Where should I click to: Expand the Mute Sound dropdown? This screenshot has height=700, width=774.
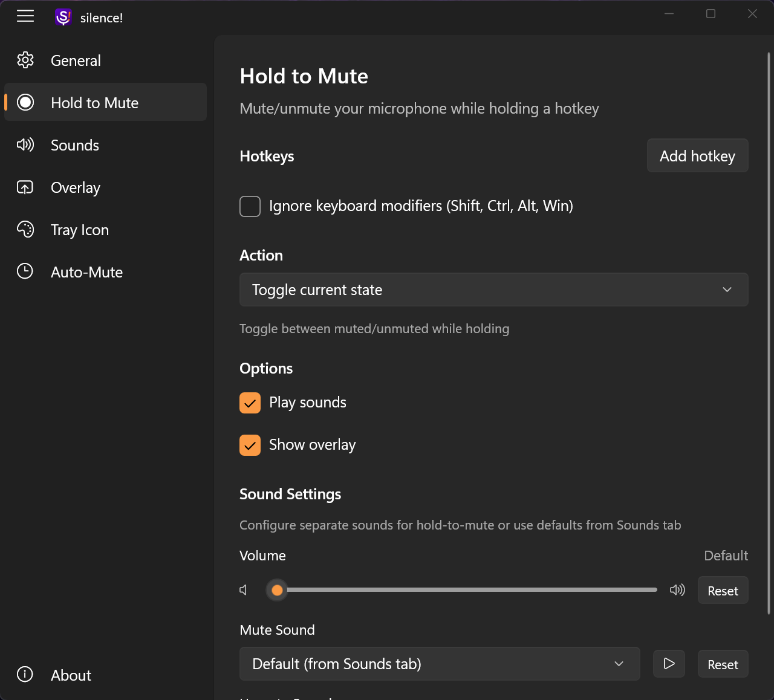440,664
